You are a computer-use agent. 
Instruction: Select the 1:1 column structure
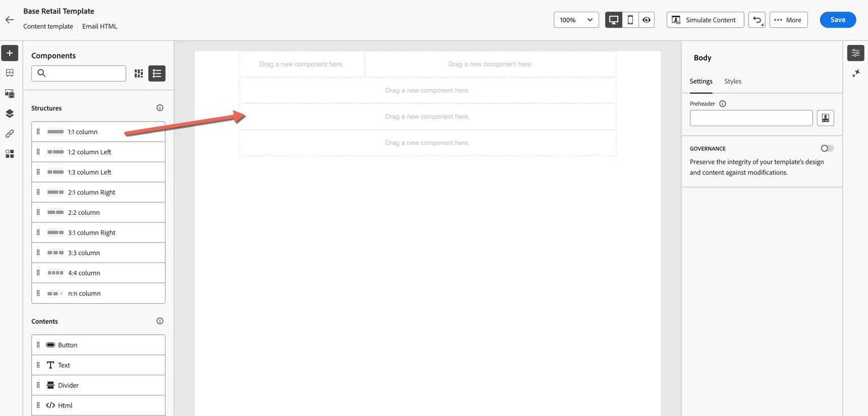[98, 132]
